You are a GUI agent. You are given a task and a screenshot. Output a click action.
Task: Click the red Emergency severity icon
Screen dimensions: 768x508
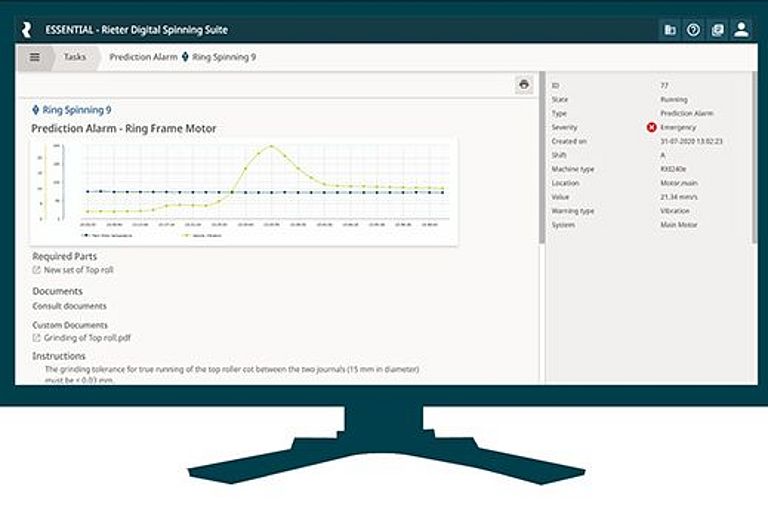click(x=651, y=128)
